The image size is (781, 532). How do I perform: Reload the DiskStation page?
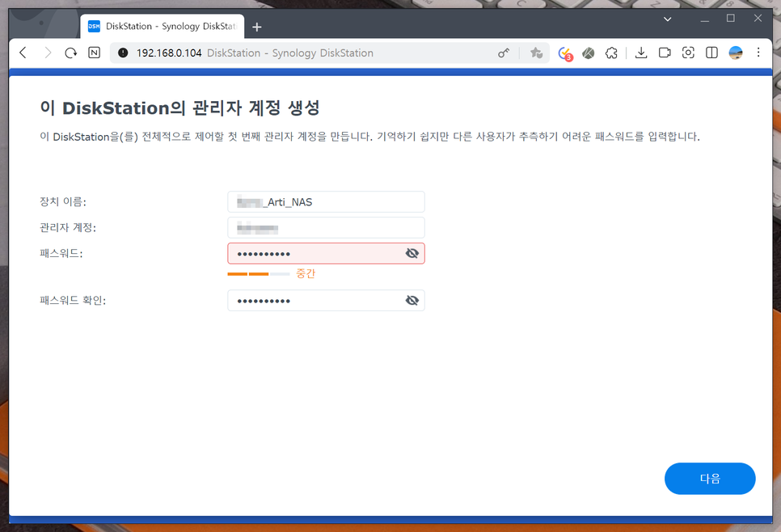[70, 53]
